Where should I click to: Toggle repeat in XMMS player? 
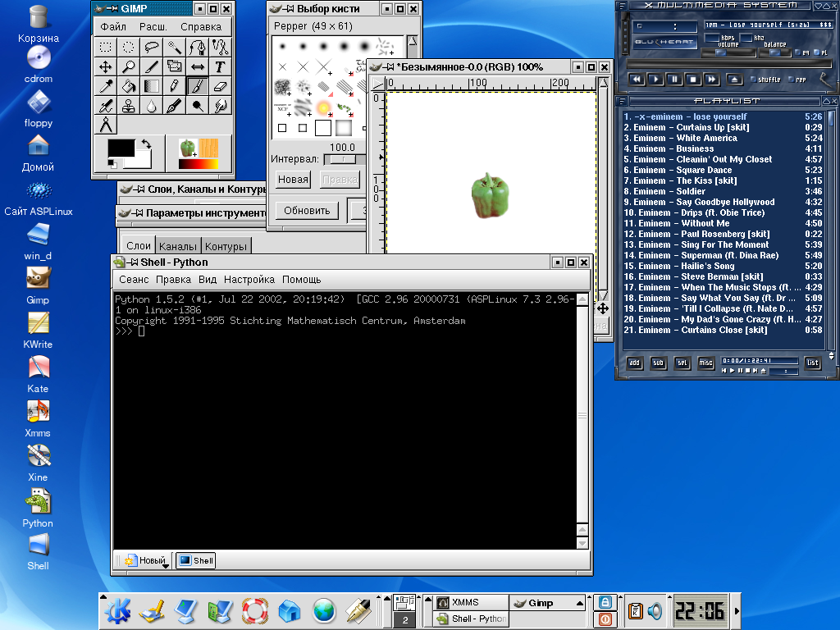[x=797, y=80]
